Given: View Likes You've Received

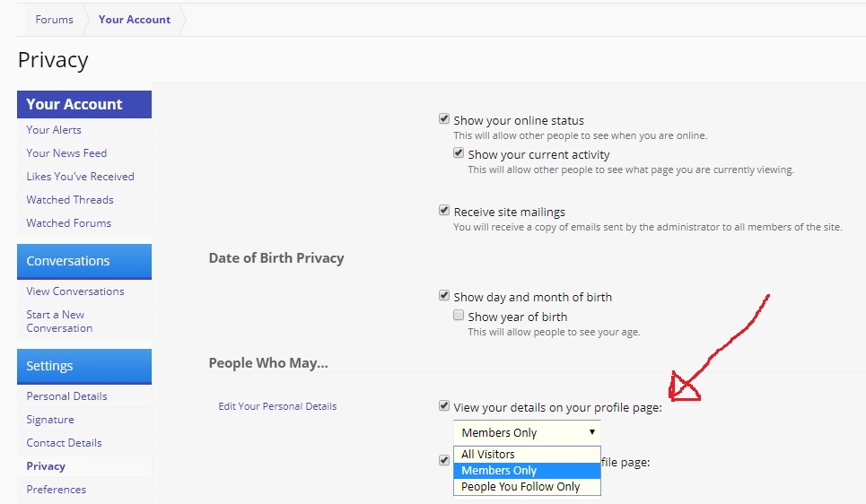Looking at the screenshot, I should (x=80, y=177).
